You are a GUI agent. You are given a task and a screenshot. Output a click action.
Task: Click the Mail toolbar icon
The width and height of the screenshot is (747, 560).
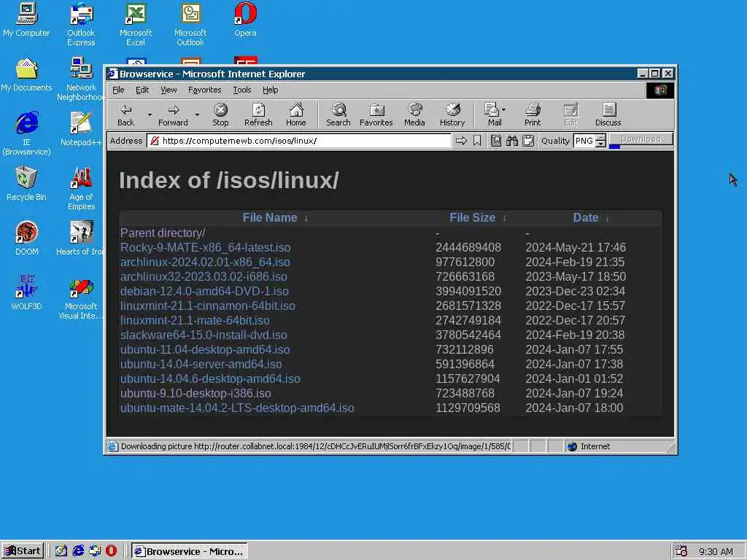pos(492,114)
